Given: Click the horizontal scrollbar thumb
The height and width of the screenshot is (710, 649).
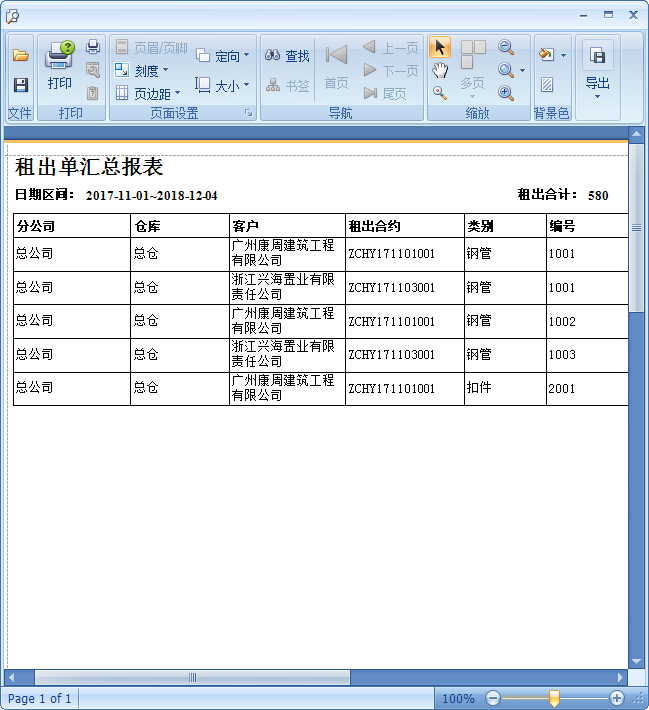Looking at the screenshot, I should tap(192, 677).
